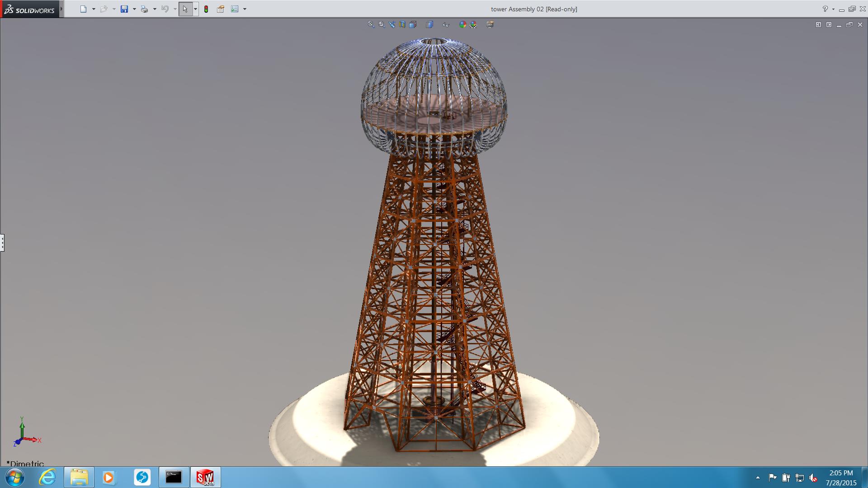Open Internet Explorer from the taskbar
868x488 pixels.
(47, 477)
